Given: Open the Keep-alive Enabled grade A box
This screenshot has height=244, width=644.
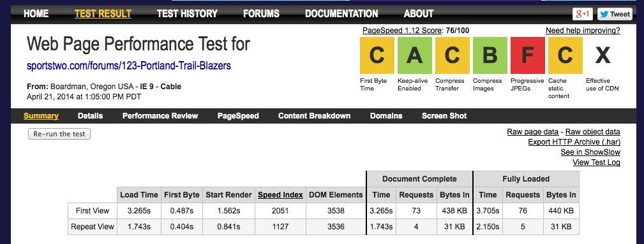Looking at the screenshot, I should (x=414, y=55).
